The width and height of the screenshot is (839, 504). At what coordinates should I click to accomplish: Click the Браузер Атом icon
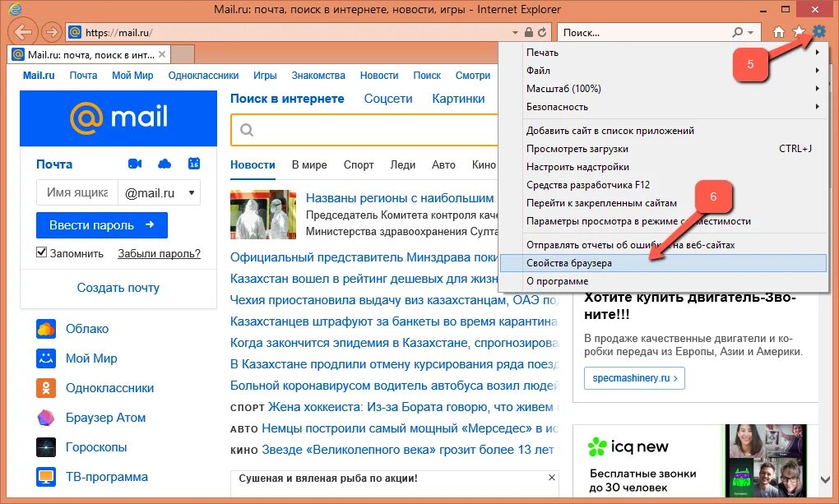click(46, 418)
